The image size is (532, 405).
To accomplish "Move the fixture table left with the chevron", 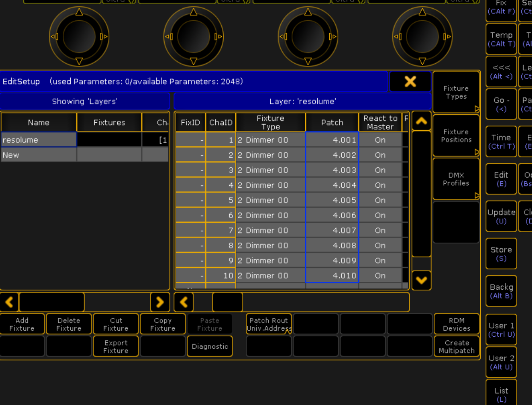I will tap(184, 302).
